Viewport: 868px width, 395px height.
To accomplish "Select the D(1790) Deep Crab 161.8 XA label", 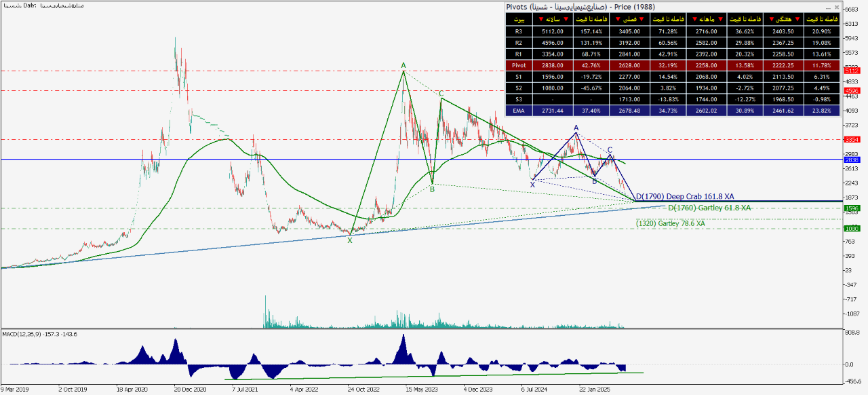I will coord(684,196).
